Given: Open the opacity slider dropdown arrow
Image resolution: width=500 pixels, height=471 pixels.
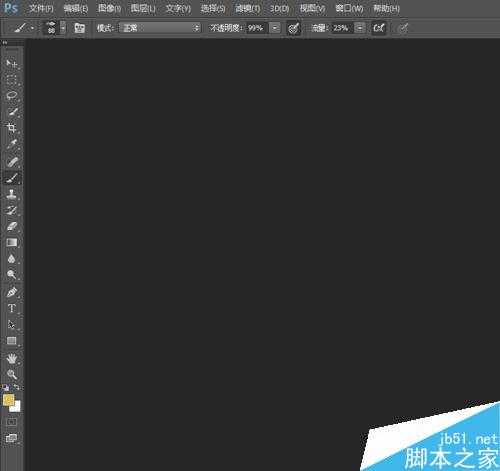Looking at the screenshot, I should [274, 28].
